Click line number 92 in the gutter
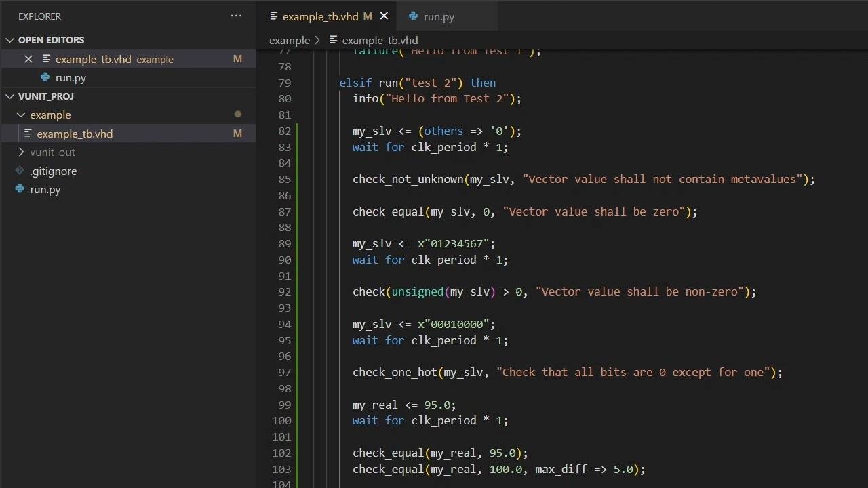This screenshot has height=488, width=868. pyautogui.click(x=284, y=291)
